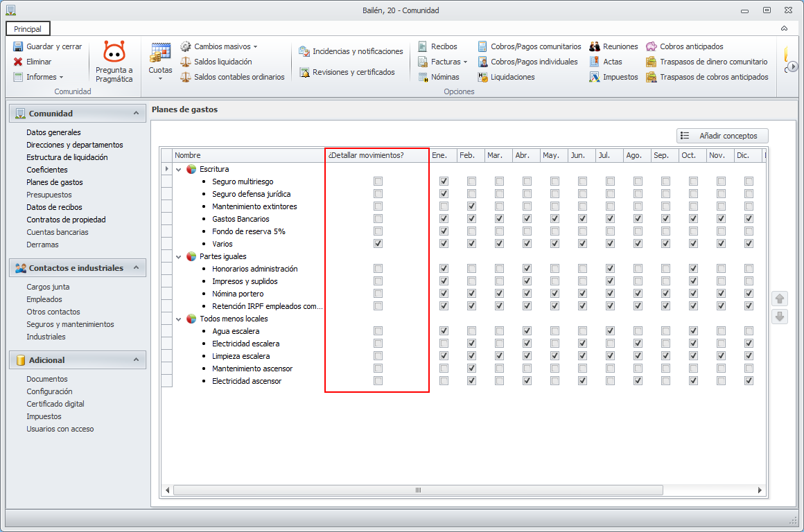Check Detallar movimientos for Nómina portero
804x532 pixels.
pos(378,294)
